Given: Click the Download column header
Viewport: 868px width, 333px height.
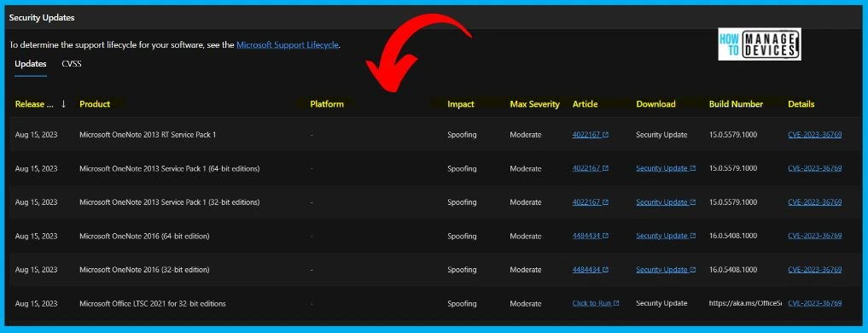Looking at the screenshot, I should (656, 103).
